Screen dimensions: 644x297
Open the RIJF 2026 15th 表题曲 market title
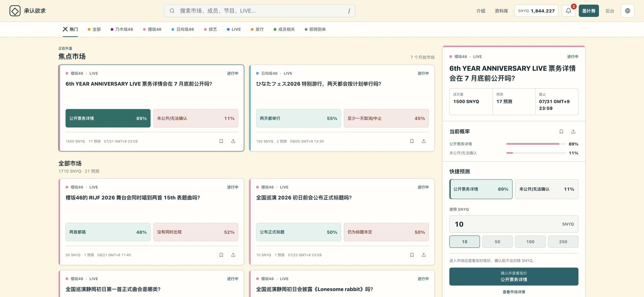tap(133, 198)
